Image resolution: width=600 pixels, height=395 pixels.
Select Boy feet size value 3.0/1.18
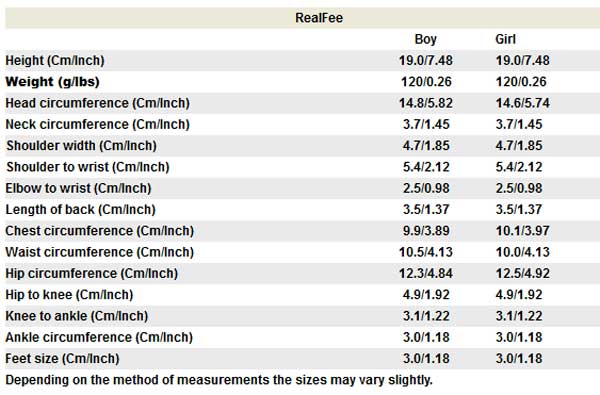pyautogui.click(x=426, y=359)
